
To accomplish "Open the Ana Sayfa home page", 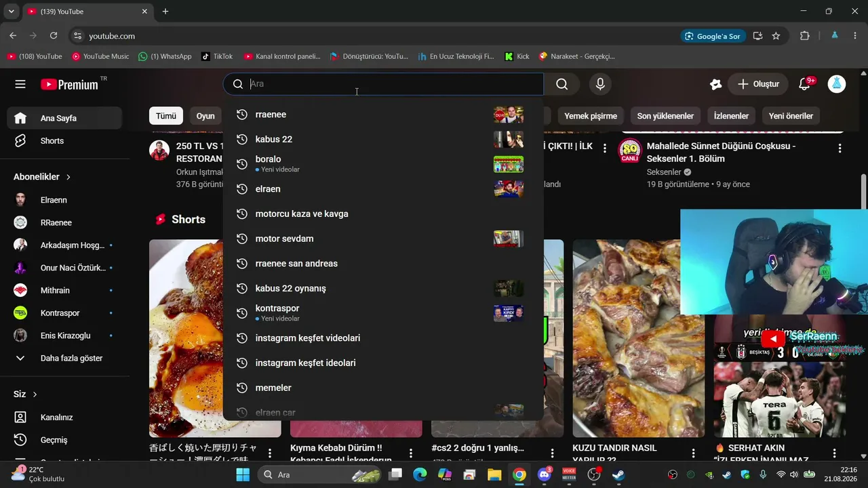I will click(65, 118).
